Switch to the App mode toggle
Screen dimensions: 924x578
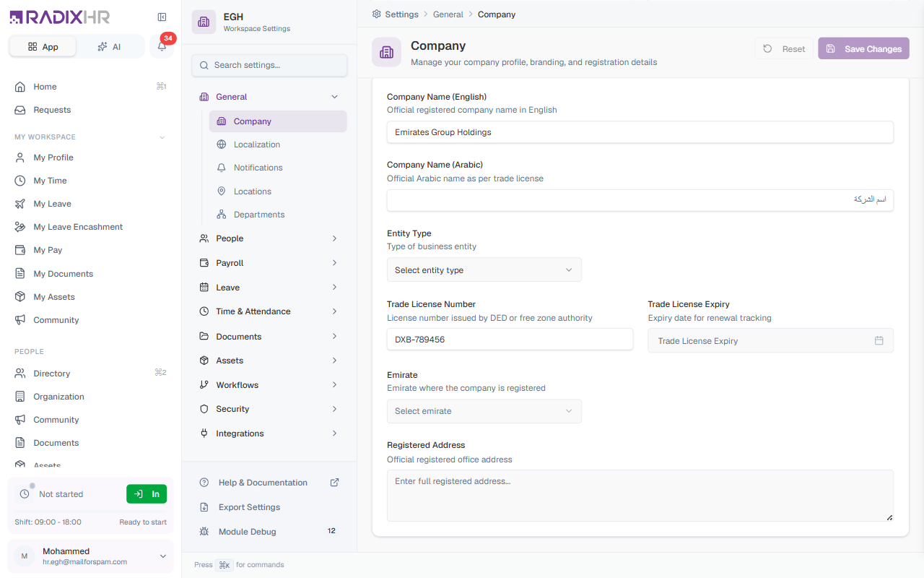43,46
